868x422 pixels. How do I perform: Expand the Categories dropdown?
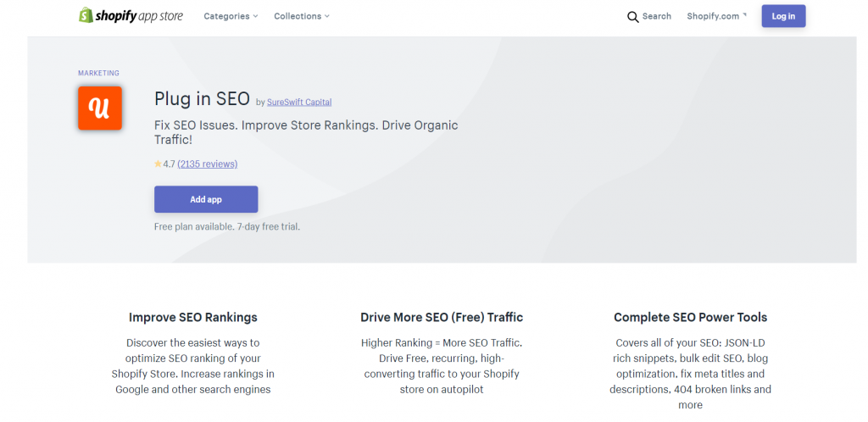coord(231,16)
